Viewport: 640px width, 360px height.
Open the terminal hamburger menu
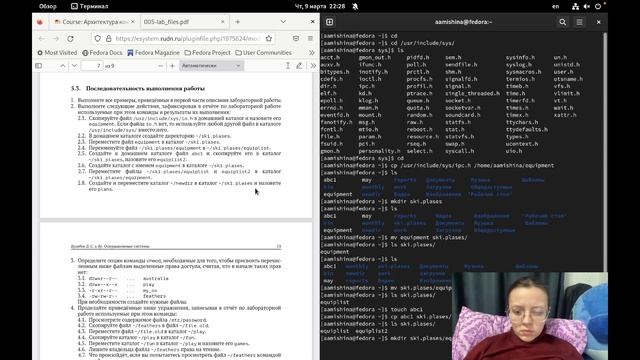coord(580,22)
